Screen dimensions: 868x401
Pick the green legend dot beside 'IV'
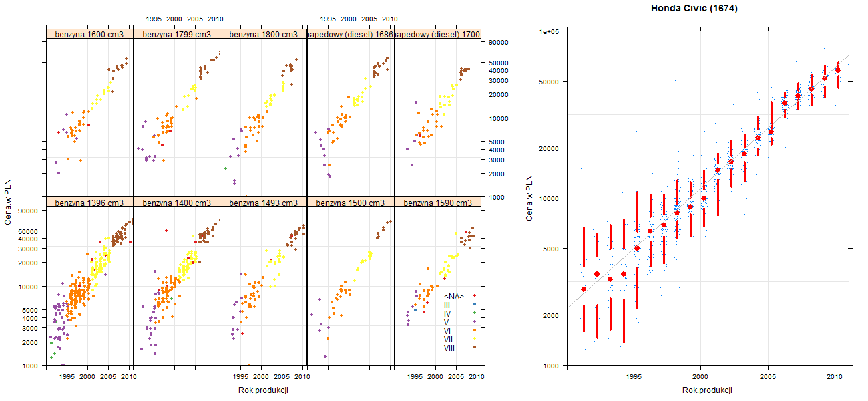coord(474,313)
